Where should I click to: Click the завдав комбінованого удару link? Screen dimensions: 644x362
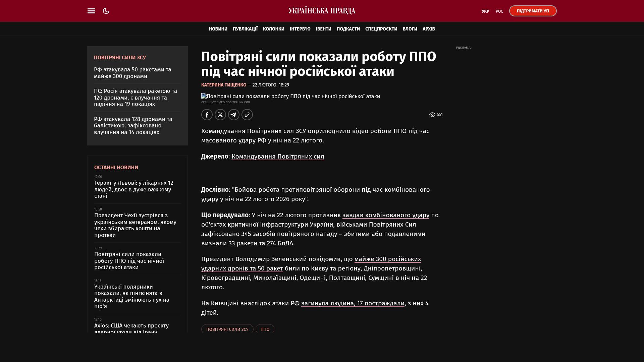(386, 215)
